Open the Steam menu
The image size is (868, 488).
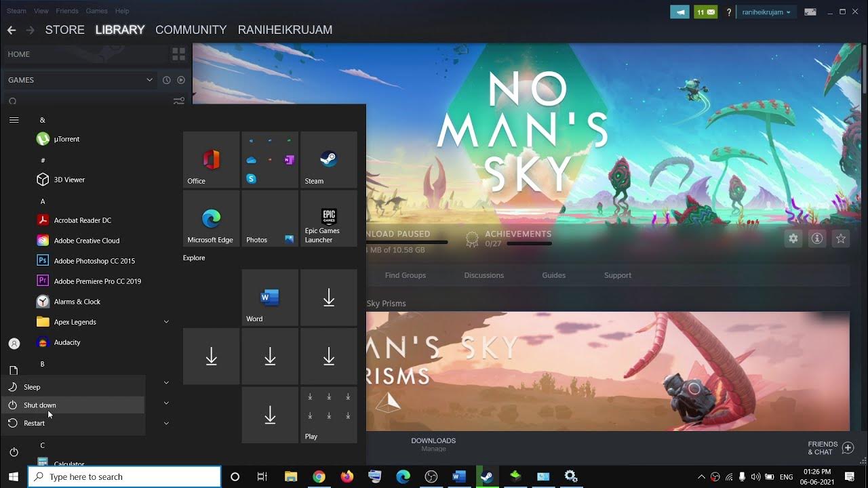point(16,11)
